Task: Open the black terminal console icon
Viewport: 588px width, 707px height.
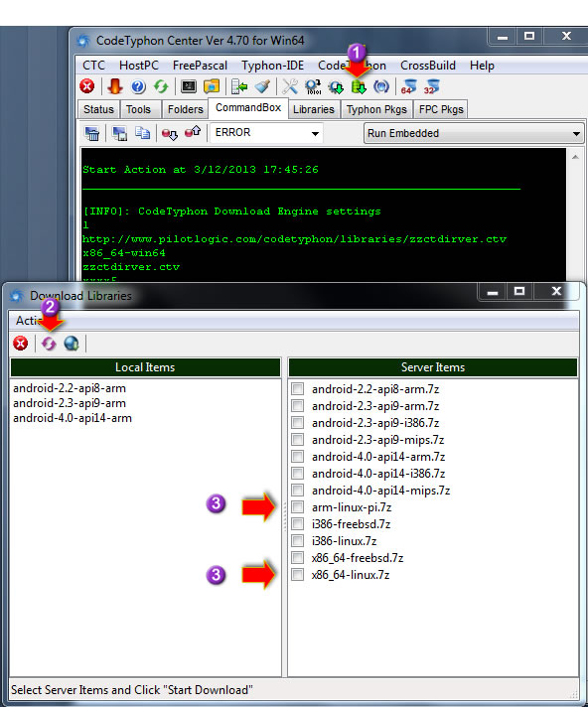Action: coord(189,86)
